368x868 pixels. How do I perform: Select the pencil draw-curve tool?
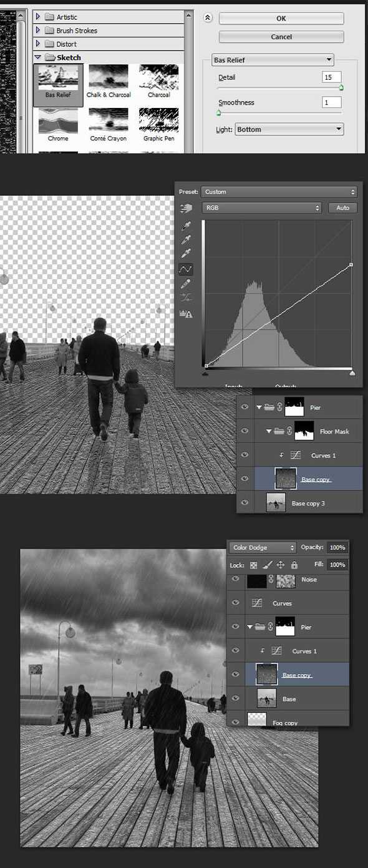click(185, 283)
